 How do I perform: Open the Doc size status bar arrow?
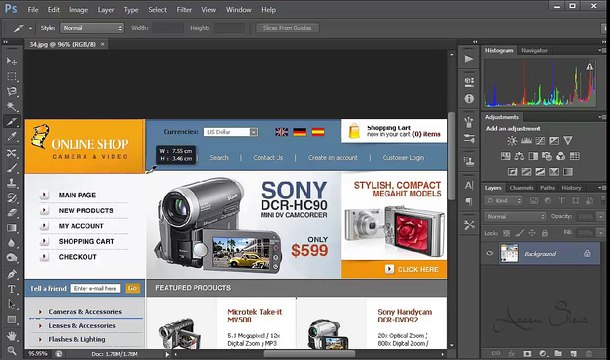coord(167,354)
